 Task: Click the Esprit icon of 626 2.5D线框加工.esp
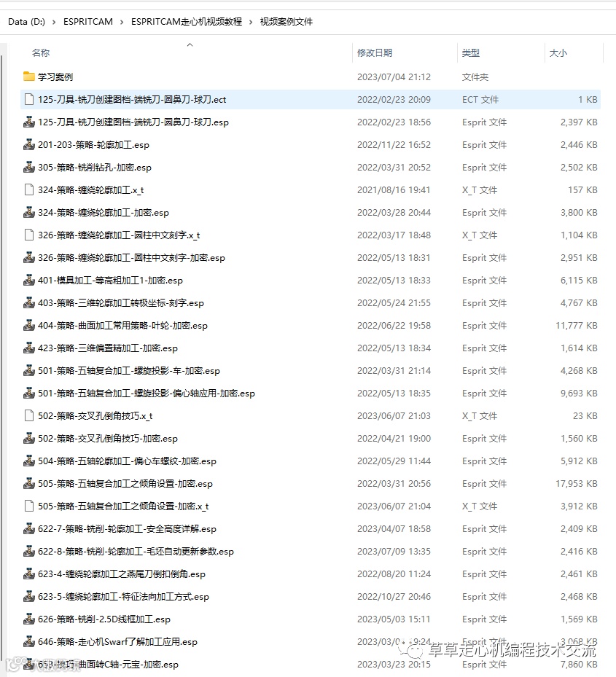29,619
